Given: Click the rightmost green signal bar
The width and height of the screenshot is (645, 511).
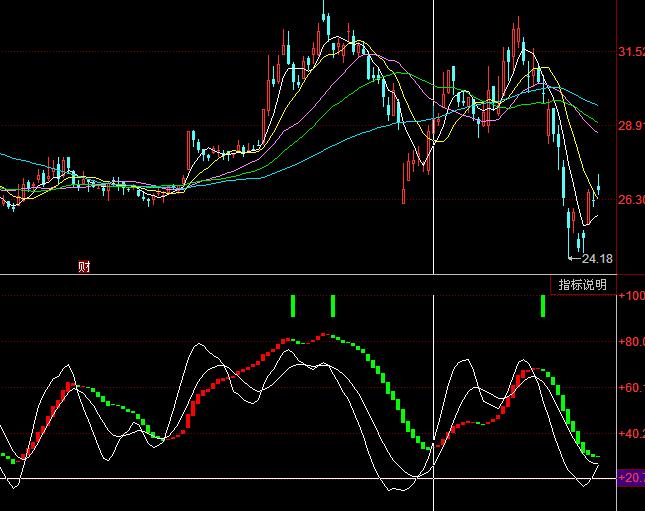Looking at the screenshot, I should [543, 306].
